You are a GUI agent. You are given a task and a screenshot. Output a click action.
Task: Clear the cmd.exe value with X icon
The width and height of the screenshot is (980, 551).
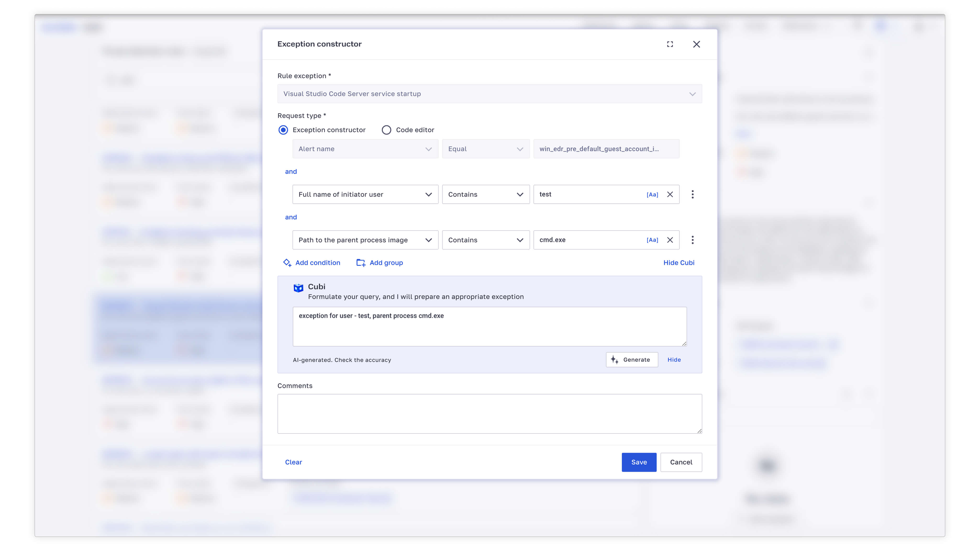[x=670, y=240]
